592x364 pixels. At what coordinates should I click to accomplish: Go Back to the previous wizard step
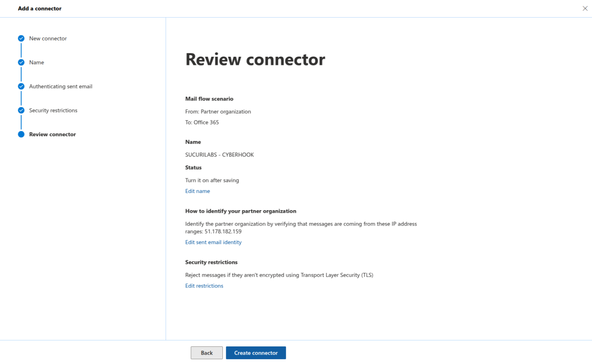[x=207, y=352]
